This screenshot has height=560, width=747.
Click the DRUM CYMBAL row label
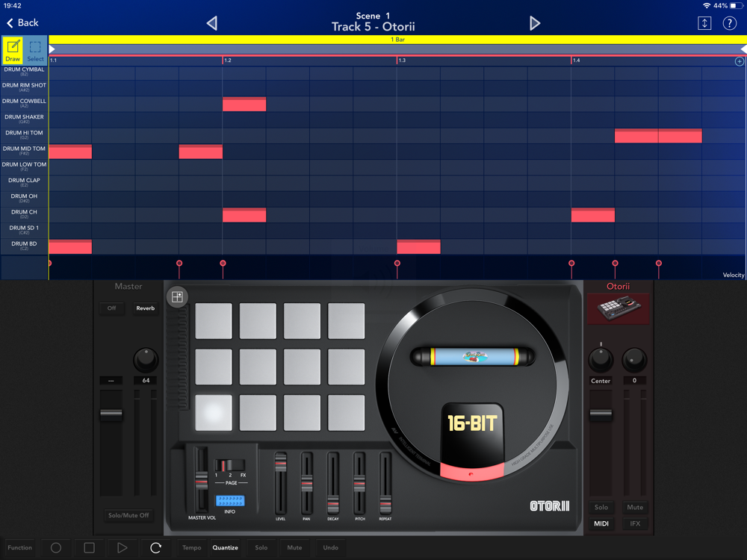tap(24, 72)
